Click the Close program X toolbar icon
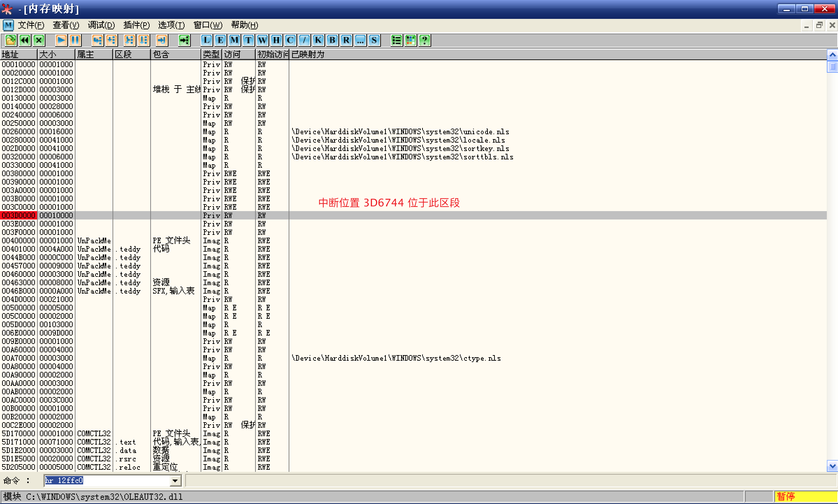 [39, 40]
